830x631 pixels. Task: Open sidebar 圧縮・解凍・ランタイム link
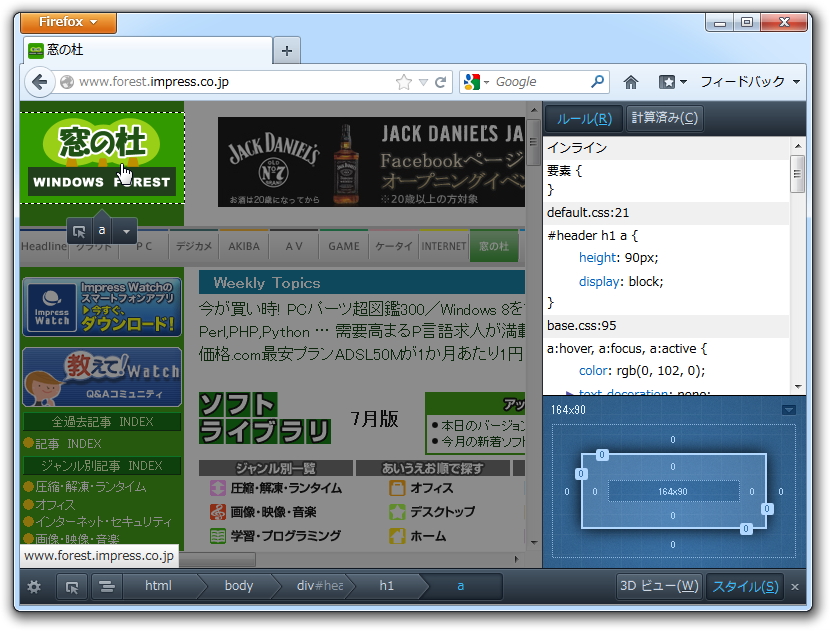click(x=90, y=487)
